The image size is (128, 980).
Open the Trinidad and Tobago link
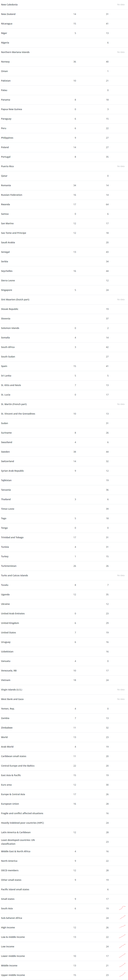point(12,537)
